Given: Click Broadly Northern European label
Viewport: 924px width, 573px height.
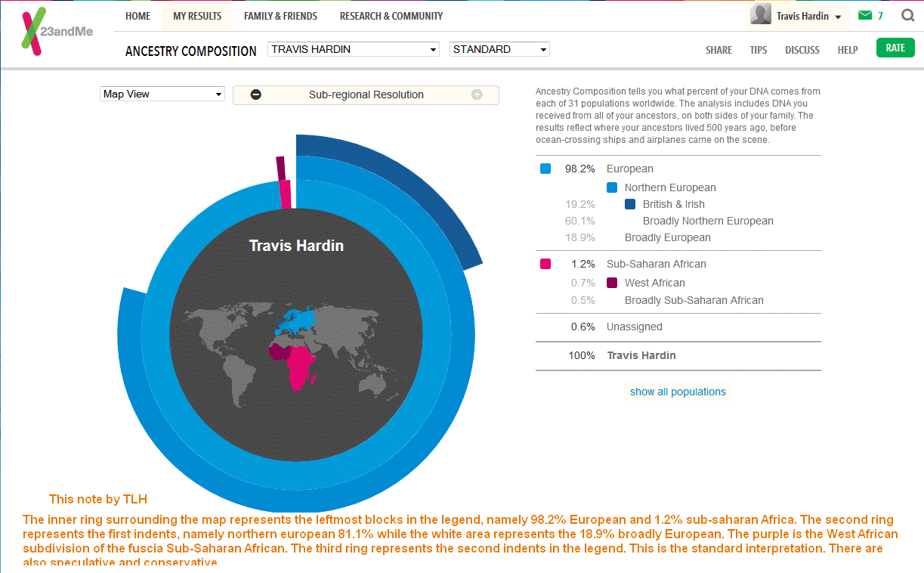Looking at the screenshot, I should [708, 221].
